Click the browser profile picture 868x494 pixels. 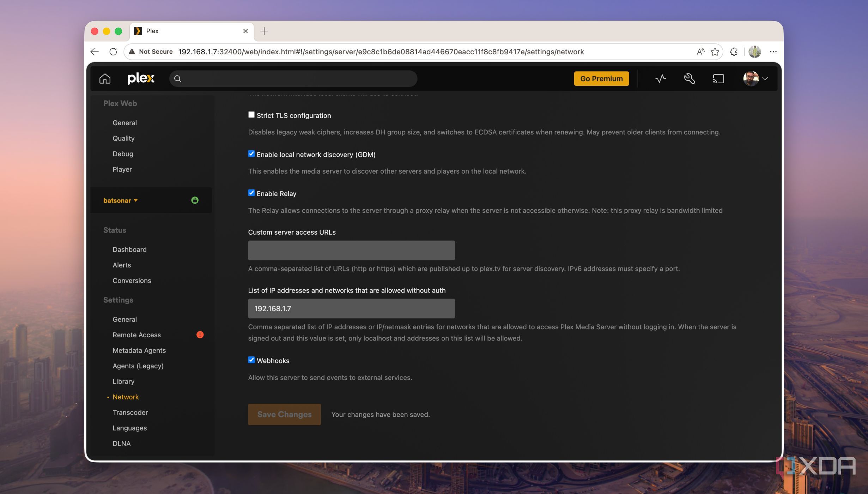pyautogui.click(x=754, y=52)
